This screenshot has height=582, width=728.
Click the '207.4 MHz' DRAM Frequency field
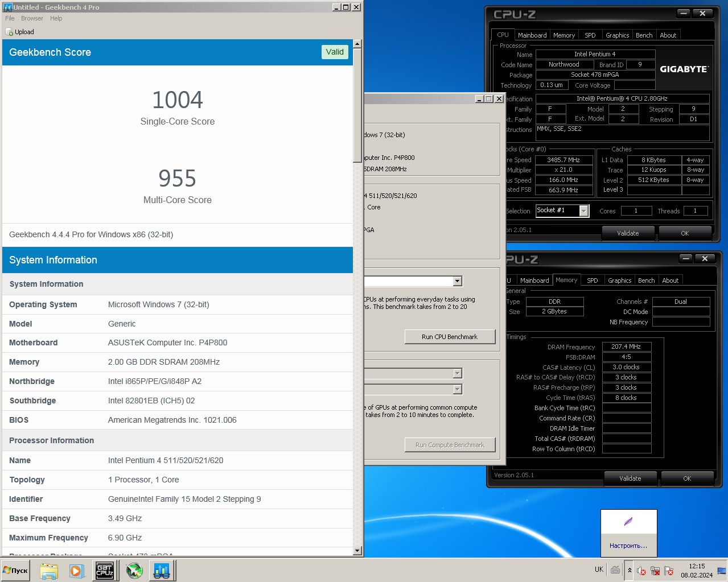coord(626,346)
